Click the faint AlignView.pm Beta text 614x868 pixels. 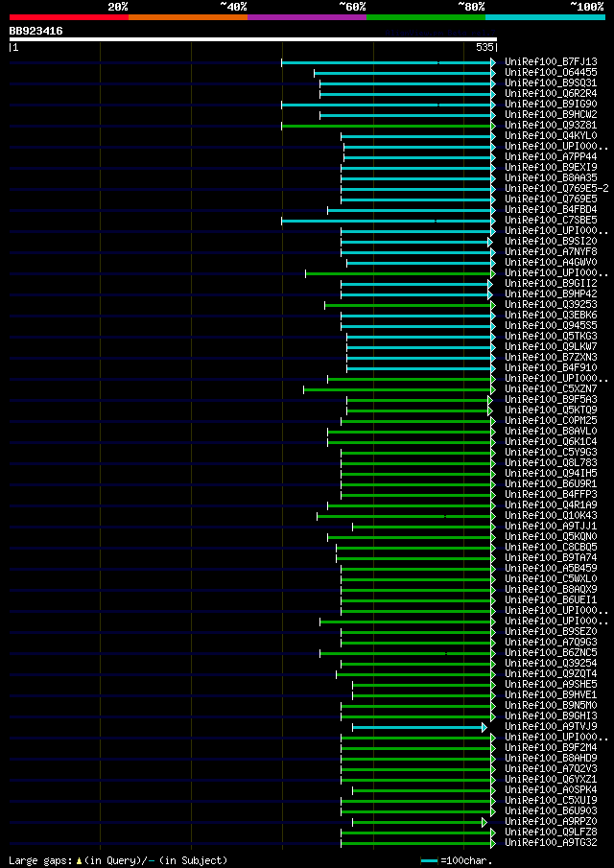439,33
